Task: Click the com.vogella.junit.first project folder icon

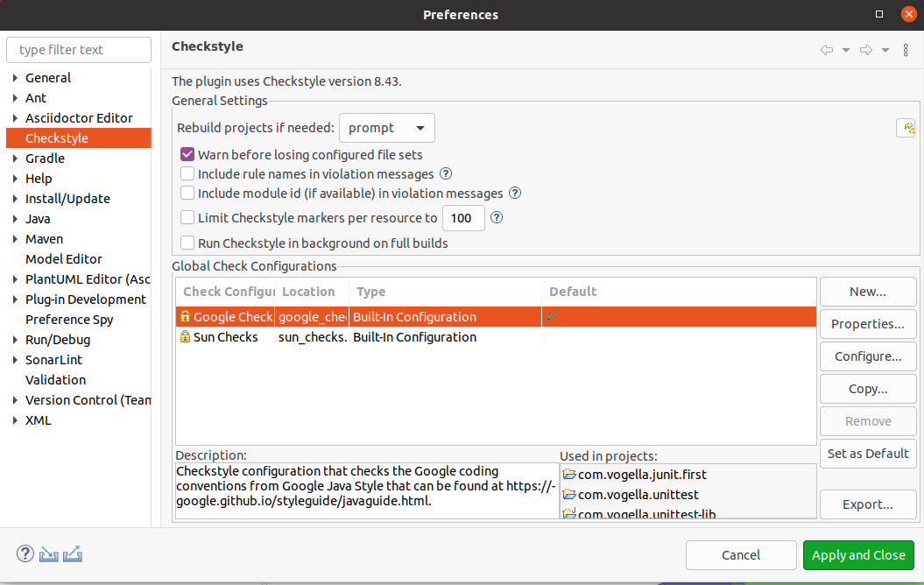Action: [x=568, y=474]
